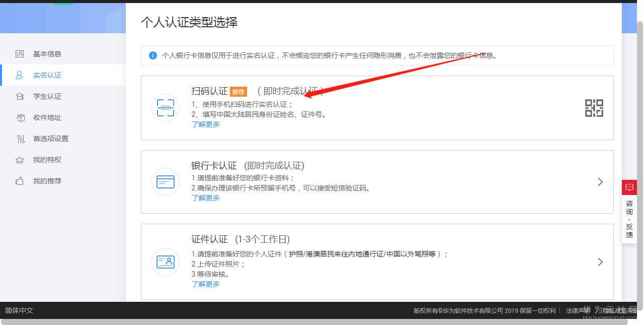Open the 简体中文 language selector
The width and height of the screenshot is (644, 325).
pos(19,310)
